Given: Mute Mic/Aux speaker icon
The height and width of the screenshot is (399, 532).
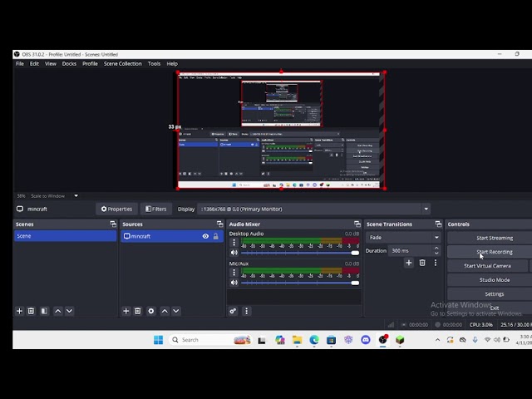Looking at the screenshot, I should 234,283.
